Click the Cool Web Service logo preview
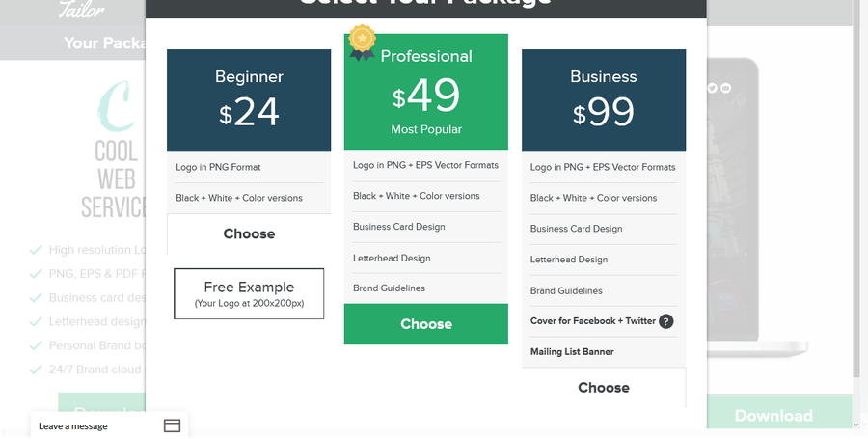The height and width of the screenshot is (439, 868). tap(115, 150)
